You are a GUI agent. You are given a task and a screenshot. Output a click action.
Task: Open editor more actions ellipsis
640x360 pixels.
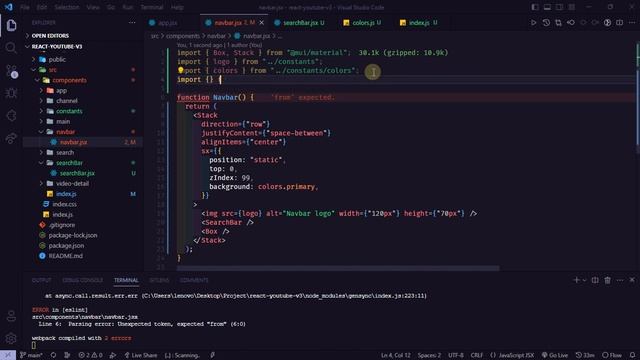click(632, 23)
